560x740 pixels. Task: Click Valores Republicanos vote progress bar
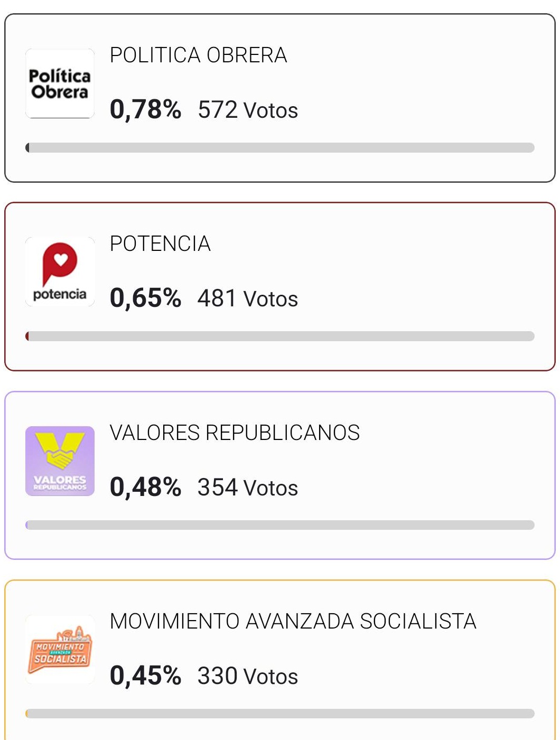tap(280, 525)
